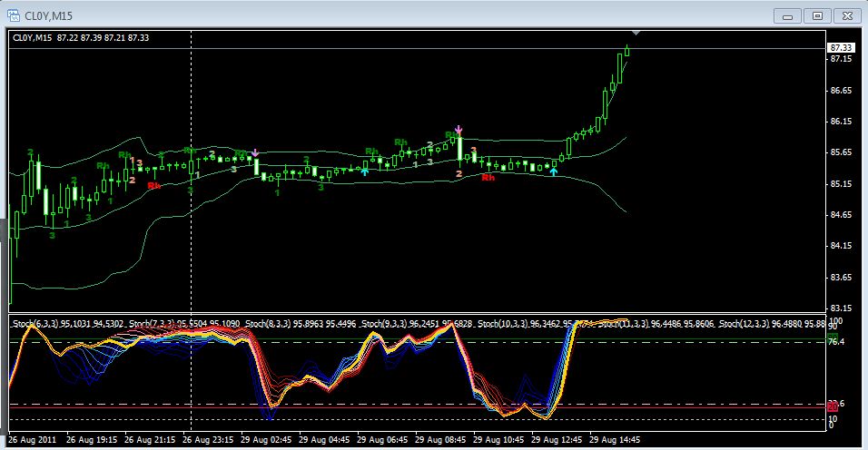This screenshot has height=450, width=868.
Task: Select the current price label 87.33
Action: 841,48
